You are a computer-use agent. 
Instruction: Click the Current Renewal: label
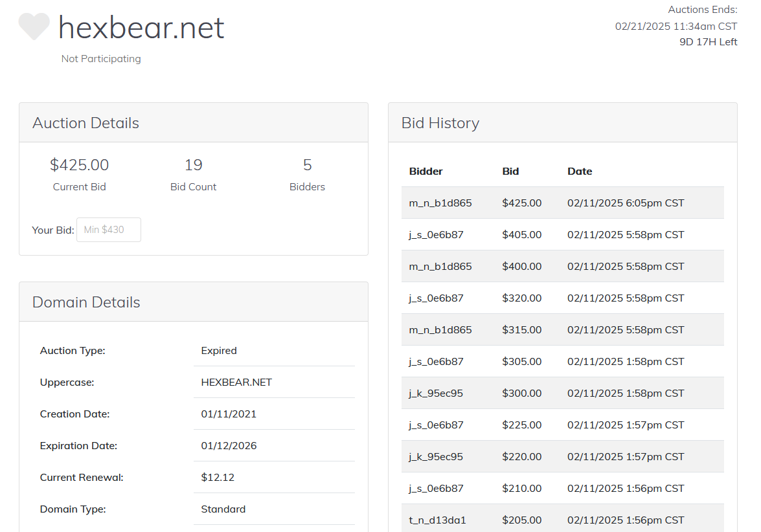coord(82,478)
